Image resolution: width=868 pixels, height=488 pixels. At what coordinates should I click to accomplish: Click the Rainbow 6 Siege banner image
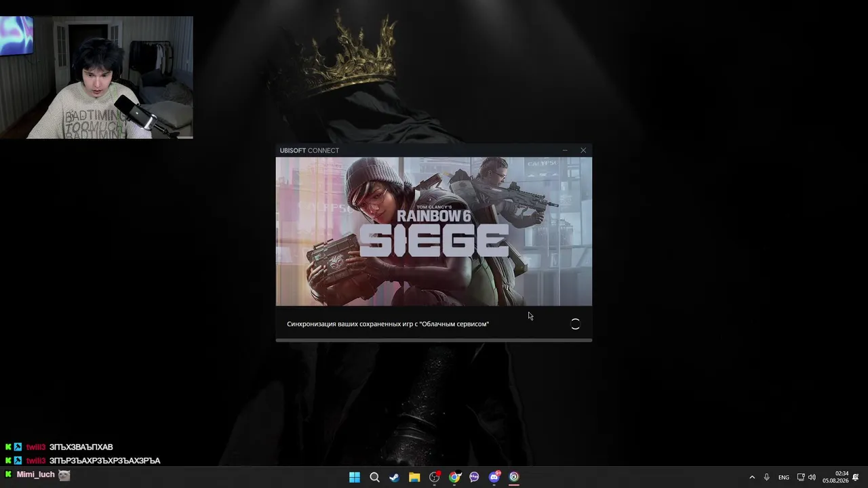coord(434,232)
